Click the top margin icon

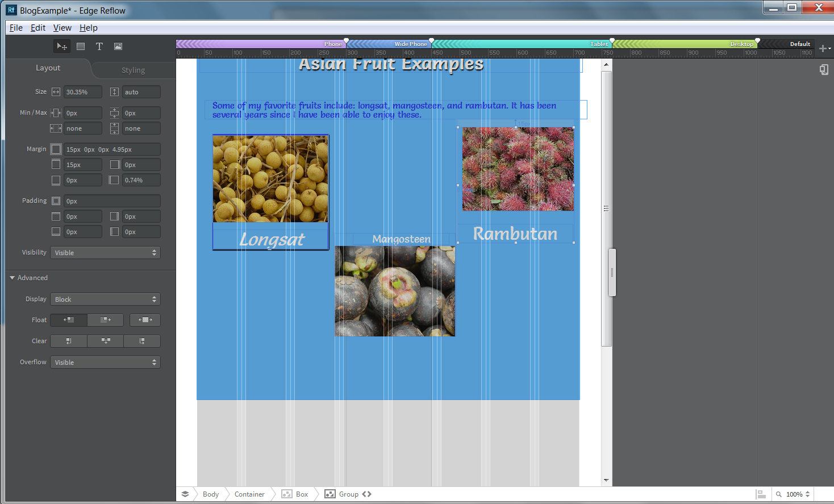56,164
